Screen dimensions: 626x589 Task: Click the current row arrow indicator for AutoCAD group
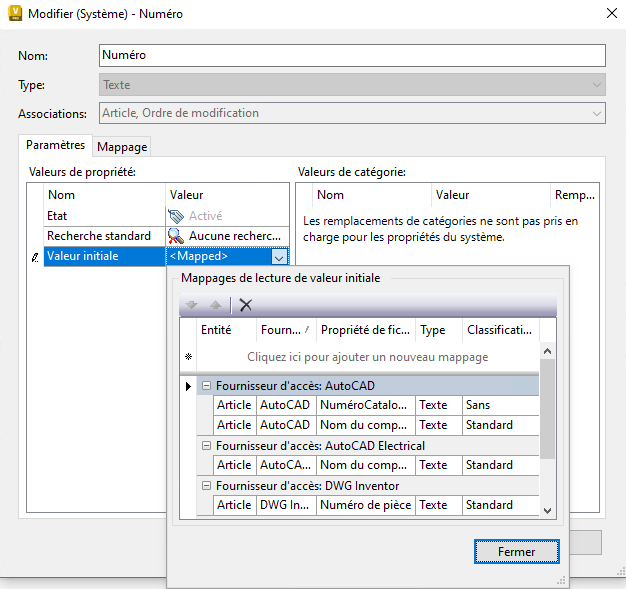[188, 386]
